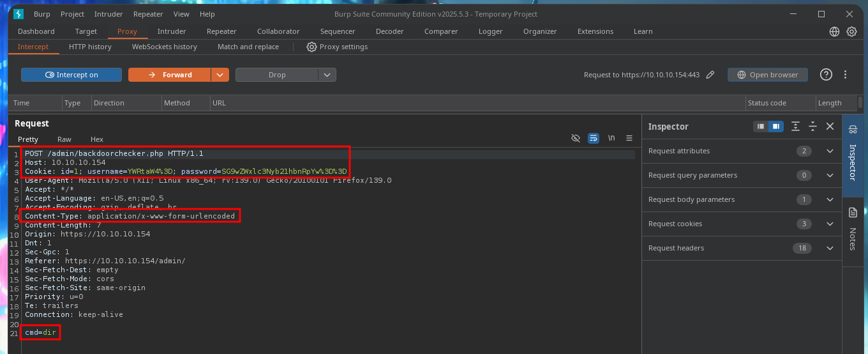
Task: Click the Cookie header line
Action: tap(186, 171)
